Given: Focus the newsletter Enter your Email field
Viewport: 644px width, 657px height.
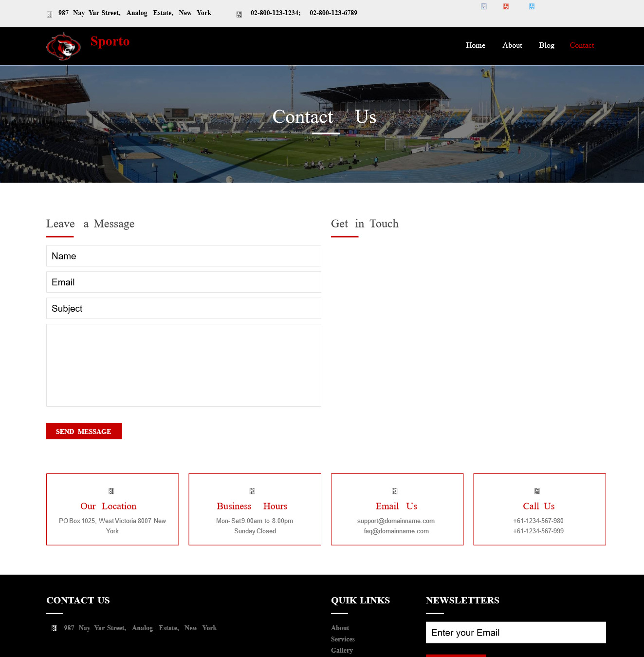Looking at the screenshot, I should point(516,632).
